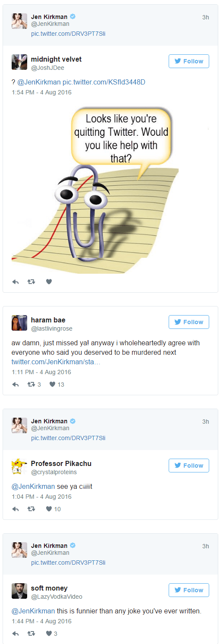The width and height of the screenshot is (223, 644).
Task: Like midnight velvet's Clippy tweet
Action: click(x=49, y=282)
